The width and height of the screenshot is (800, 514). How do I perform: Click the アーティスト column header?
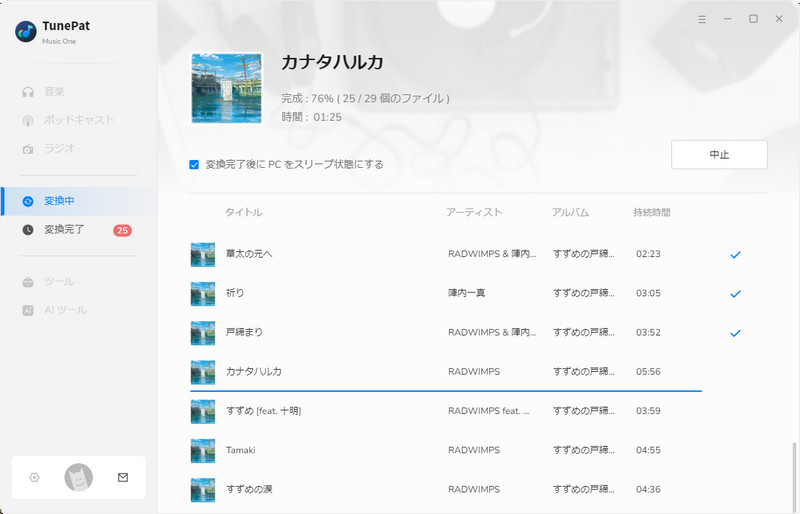point(474,212)
